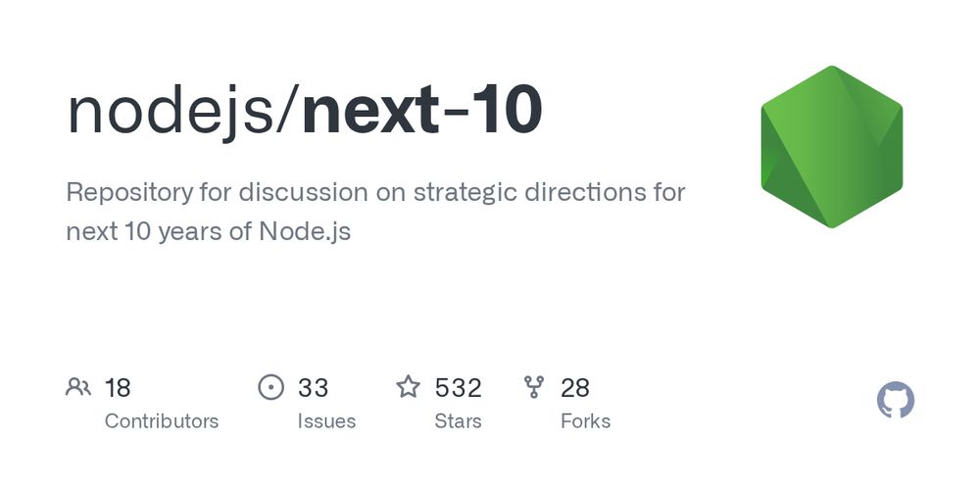Click the "Forks" label
Screen dimensions: 980x490
tap(585, 421)
